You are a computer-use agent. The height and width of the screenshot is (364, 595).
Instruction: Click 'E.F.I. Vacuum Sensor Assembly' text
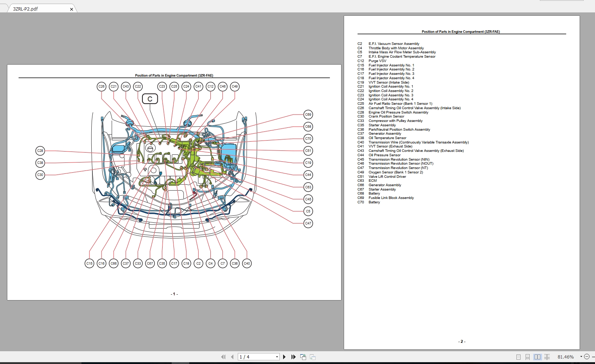394,44
